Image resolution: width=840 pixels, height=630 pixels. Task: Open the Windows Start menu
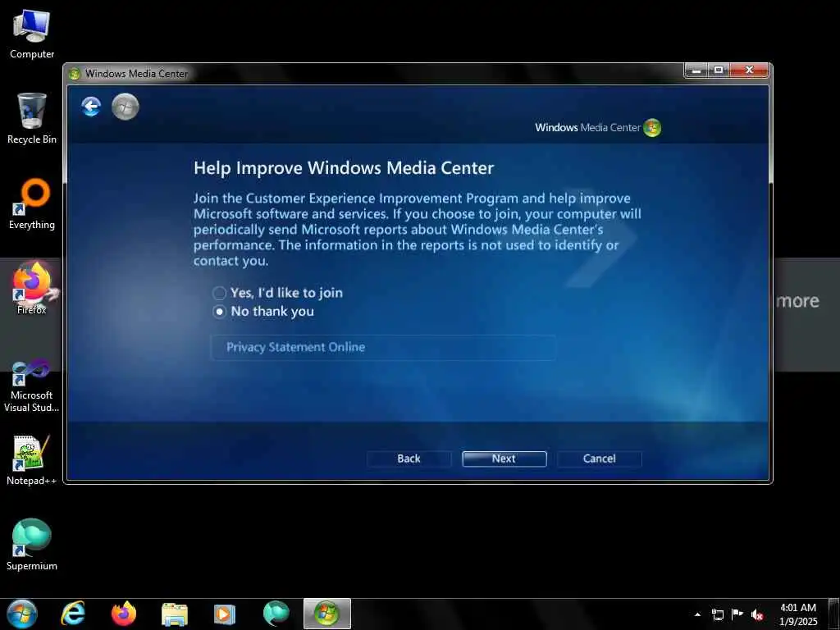21,614
